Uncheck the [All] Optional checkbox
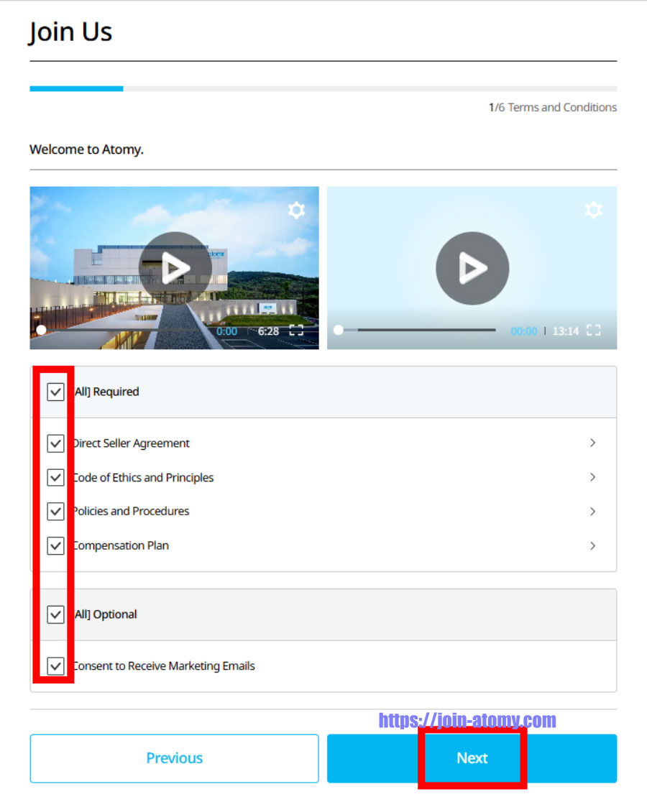The width and height of the screenshot is (647, 812). (55, 614)
